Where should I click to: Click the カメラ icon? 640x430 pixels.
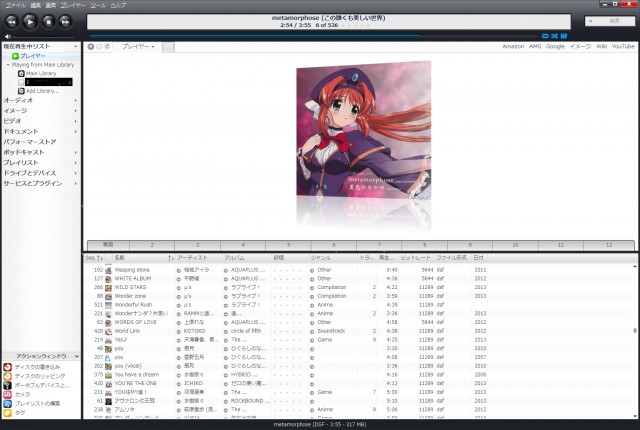click(7, 395)
